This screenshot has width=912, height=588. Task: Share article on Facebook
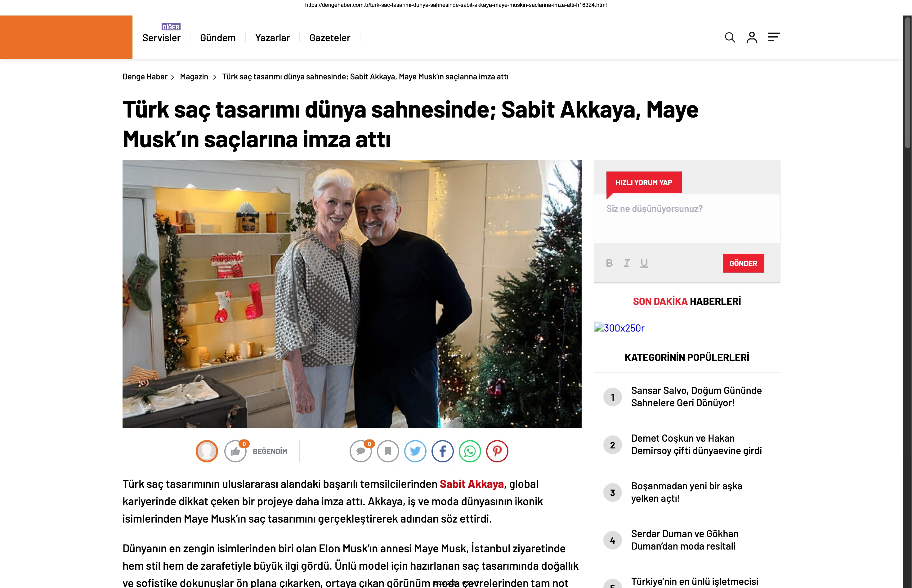(x=443, y=451)
